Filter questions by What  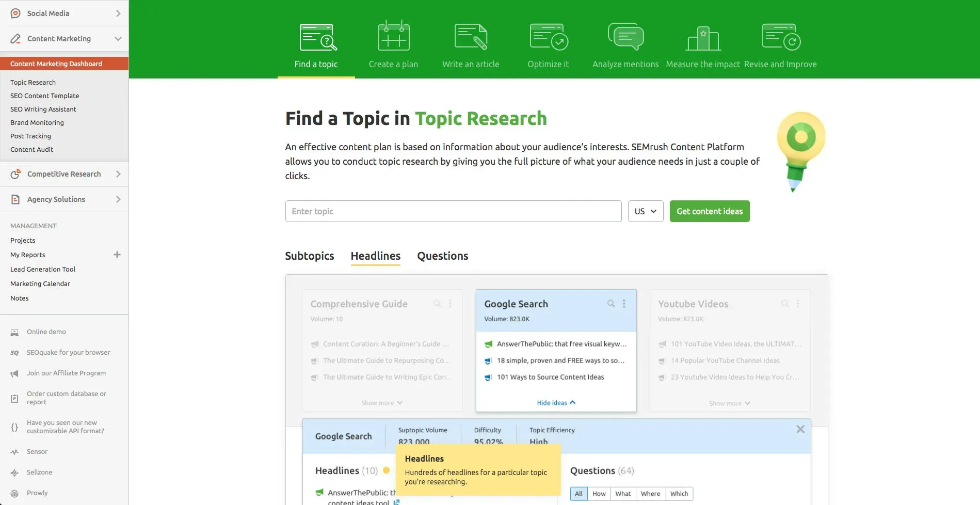pyautogui.click(x=623, y=494)
